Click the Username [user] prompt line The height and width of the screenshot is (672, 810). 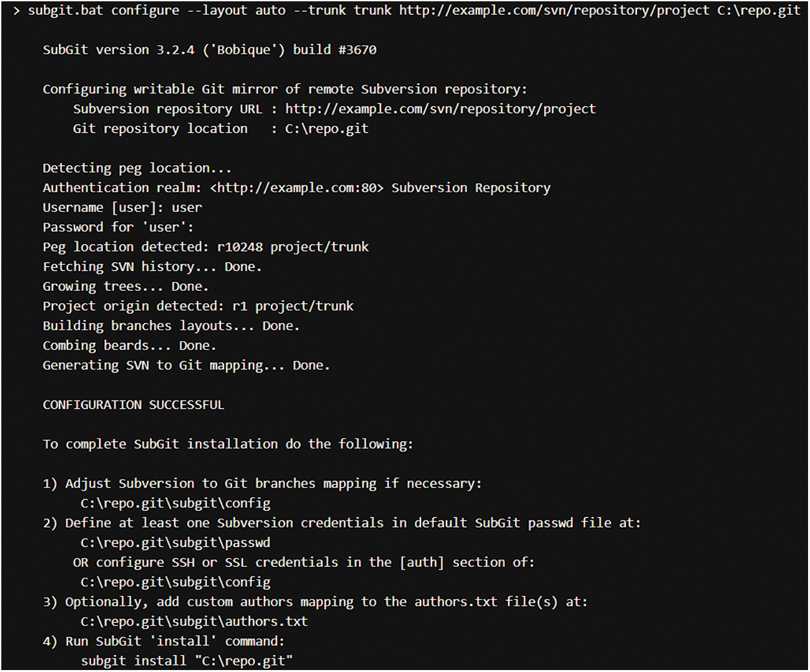pyautogui.click(x=122, y=207)
